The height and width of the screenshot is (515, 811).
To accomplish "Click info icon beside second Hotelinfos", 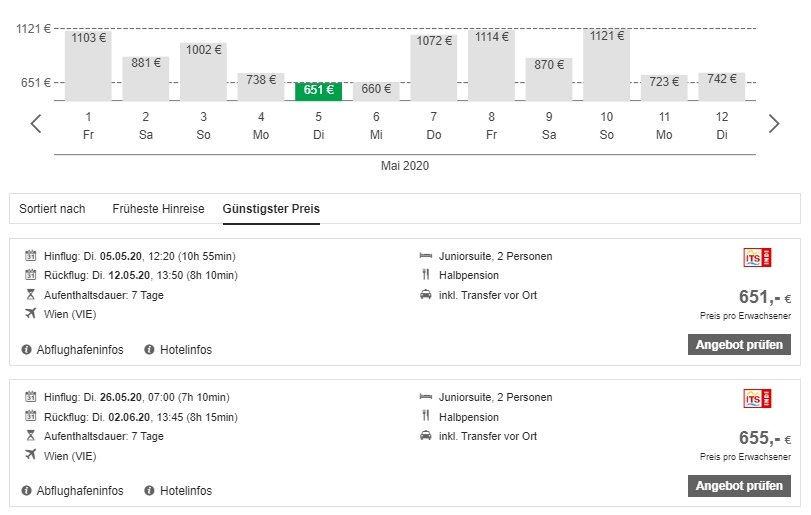I will pyautogui.click(x=150, y=491).
